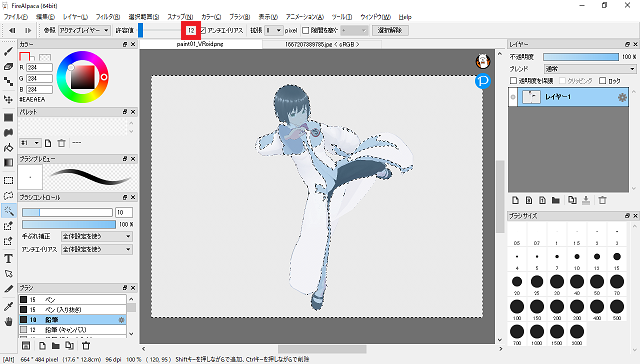
Task: Select the 鉛筆 brush in list
Action: pyautogui.click(x=72, y=320)
